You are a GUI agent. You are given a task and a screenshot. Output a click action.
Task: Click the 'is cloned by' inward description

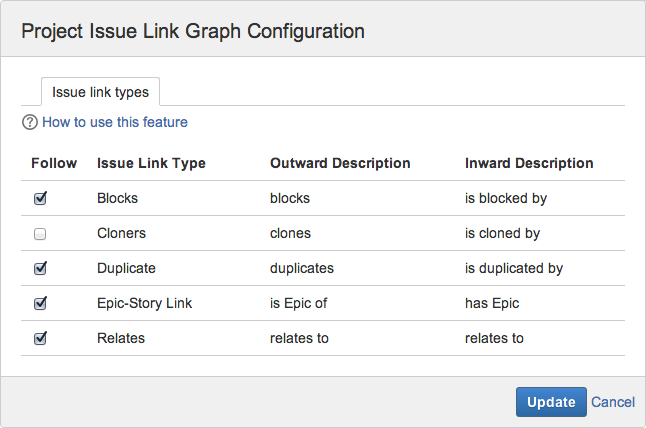[502, 234]
